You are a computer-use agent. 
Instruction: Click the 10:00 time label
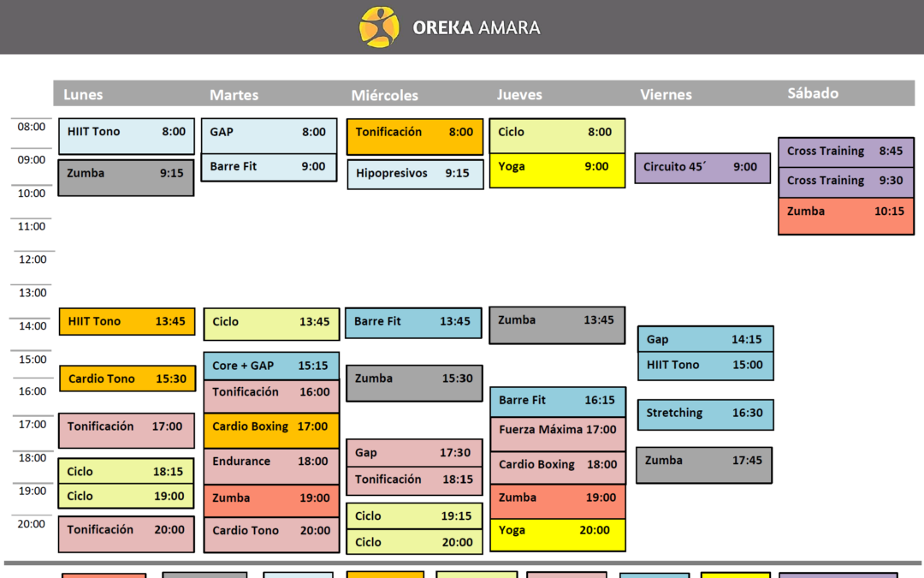pos(32,194)
